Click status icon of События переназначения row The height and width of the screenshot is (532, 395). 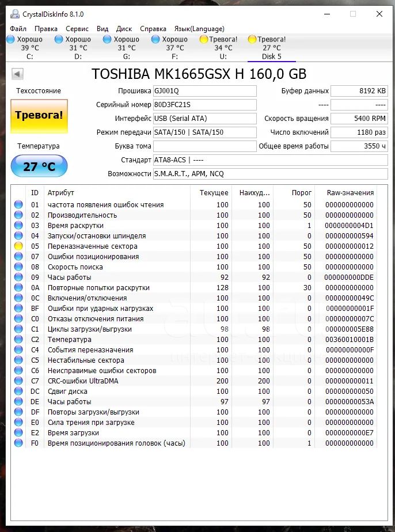click(18, 349)
